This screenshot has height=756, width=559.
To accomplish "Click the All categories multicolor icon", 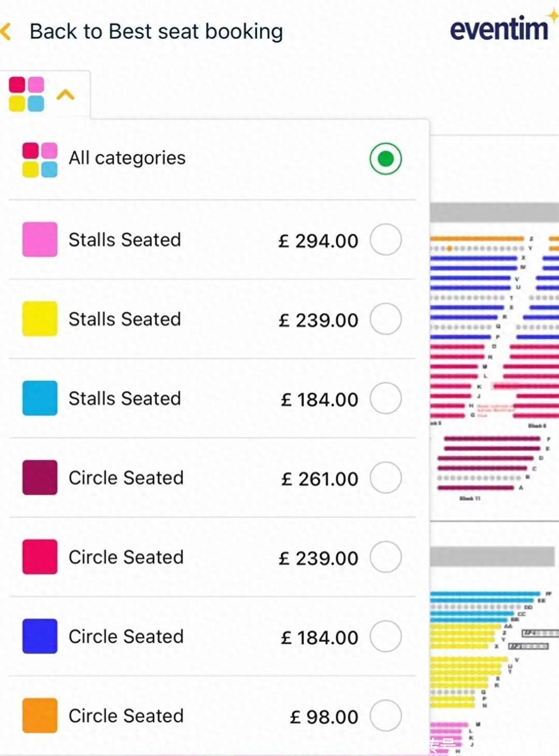I will 40,160.
